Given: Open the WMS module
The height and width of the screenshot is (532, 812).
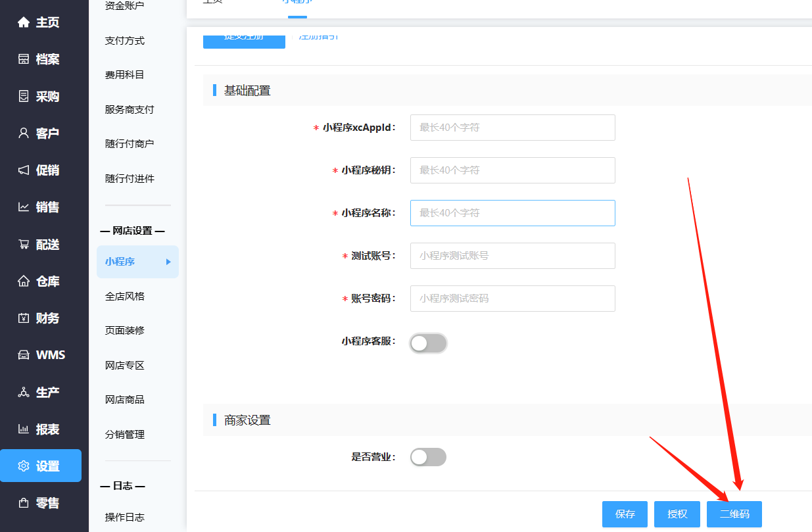Looking at the screenshot, I should [x=41, y=355].
